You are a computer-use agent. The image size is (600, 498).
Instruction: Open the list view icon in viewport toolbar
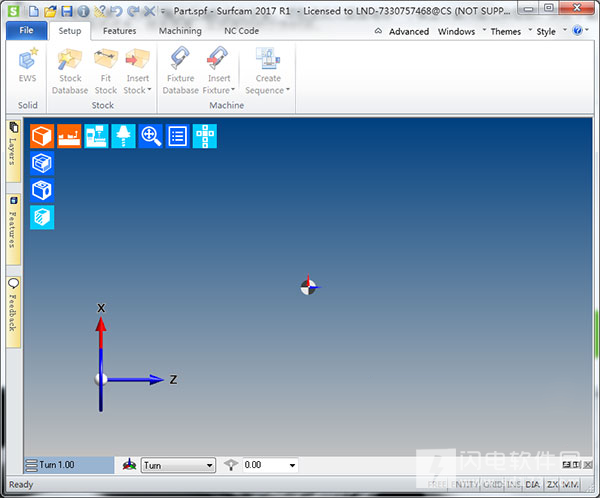pos(178,136)
